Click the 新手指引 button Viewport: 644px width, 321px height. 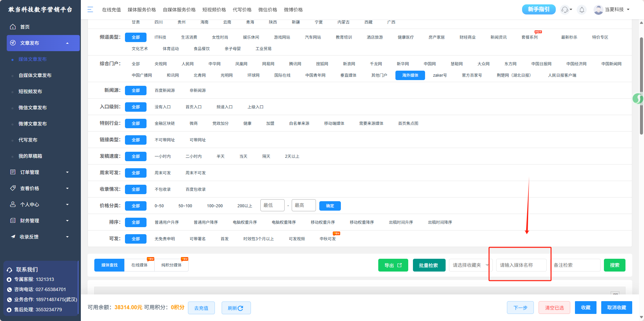[539, 9]
